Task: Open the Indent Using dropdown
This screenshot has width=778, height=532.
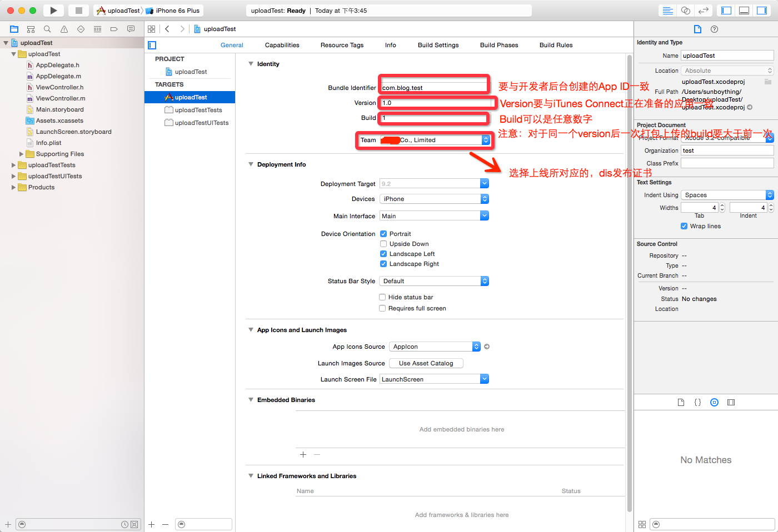Action: coord(727,195)
